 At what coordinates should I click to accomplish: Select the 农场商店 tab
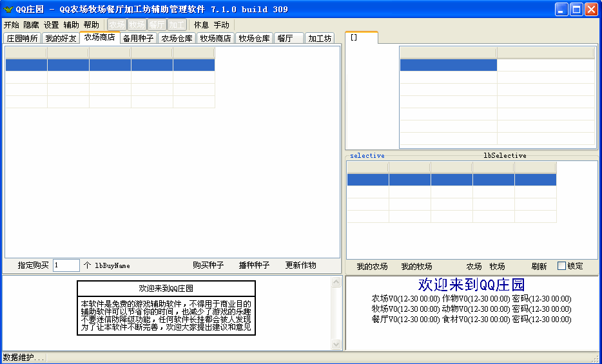(x=99, y=37)
